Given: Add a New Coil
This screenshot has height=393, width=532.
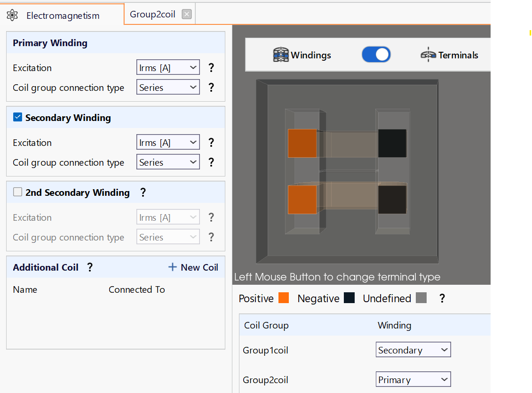Looking at the screenshot, I should coord(193,267).
